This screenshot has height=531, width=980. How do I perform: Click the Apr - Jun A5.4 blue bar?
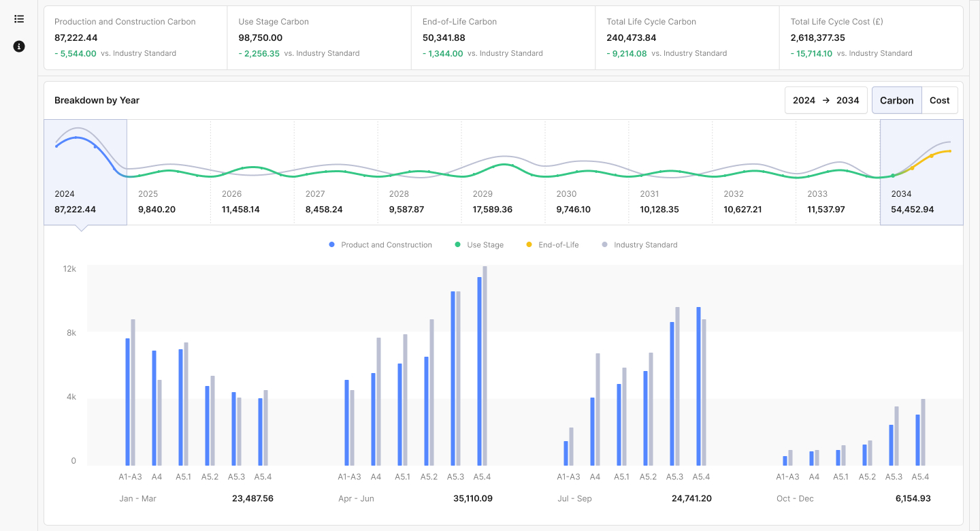coord(479,371)
